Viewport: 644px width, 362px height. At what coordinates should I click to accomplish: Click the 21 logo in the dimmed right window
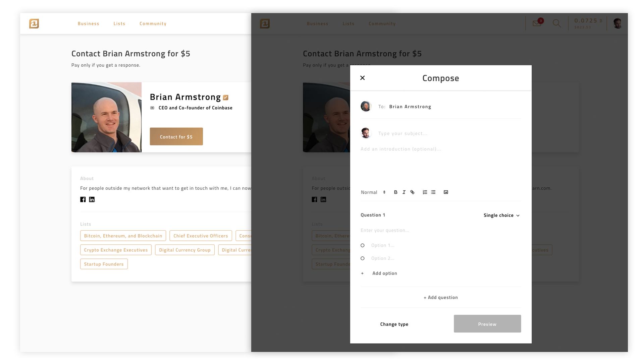click(x=265, y=23)
